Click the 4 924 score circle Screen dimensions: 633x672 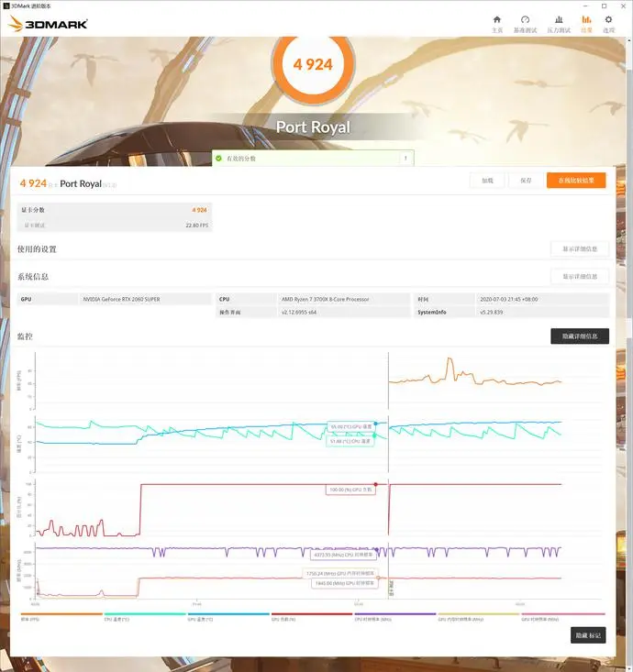(313, 64)
